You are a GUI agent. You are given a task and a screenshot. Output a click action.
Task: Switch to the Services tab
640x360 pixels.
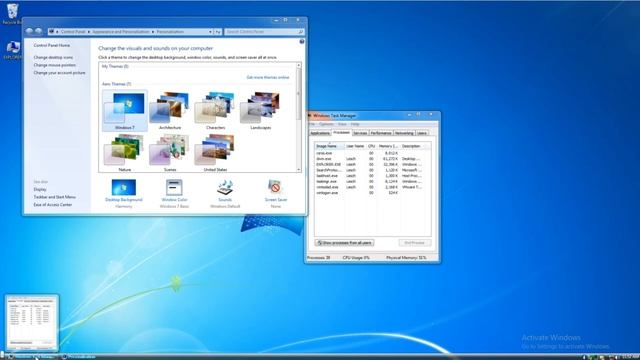(x=360, y=133)
